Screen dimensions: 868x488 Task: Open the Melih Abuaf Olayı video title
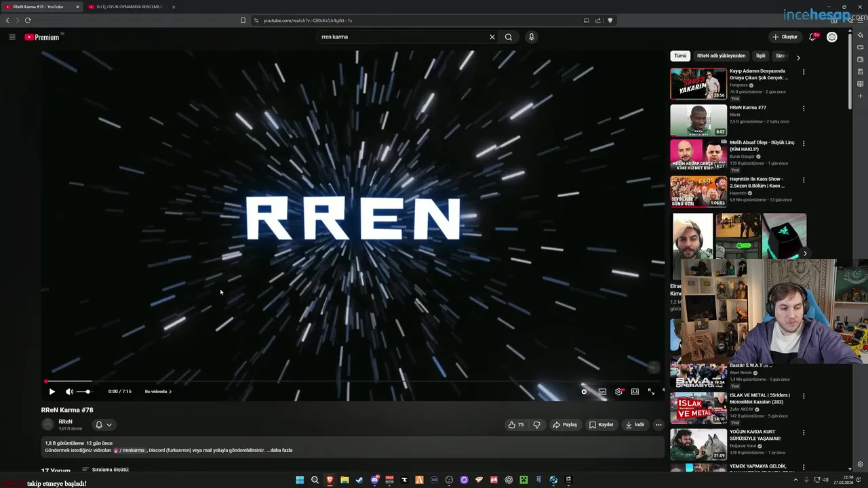[762, 146]
